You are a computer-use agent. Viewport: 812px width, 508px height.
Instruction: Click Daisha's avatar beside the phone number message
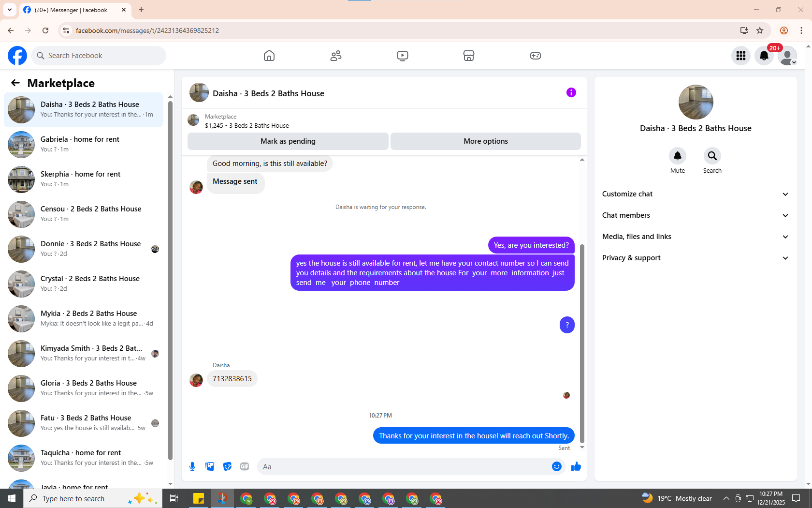point(196,380)
